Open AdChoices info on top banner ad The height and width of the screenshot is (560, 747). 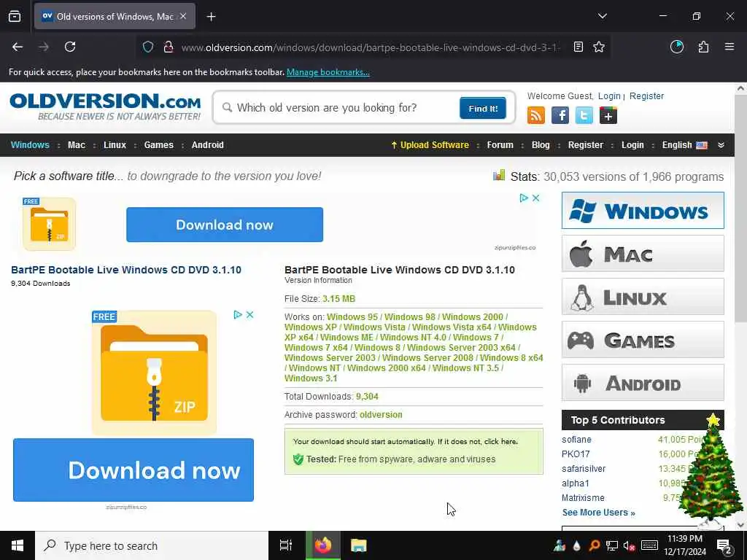click(524, 198)
